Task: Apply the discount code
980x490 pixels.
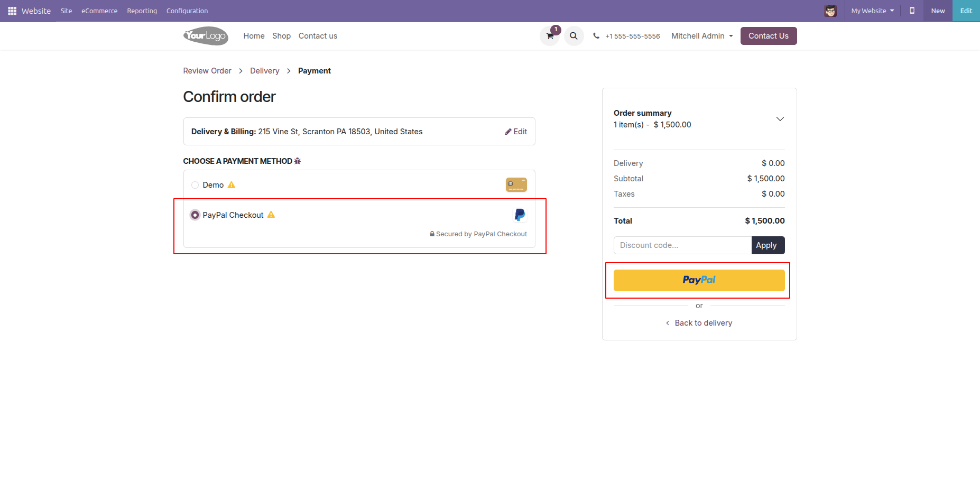Action: click(x=768, y=245)
